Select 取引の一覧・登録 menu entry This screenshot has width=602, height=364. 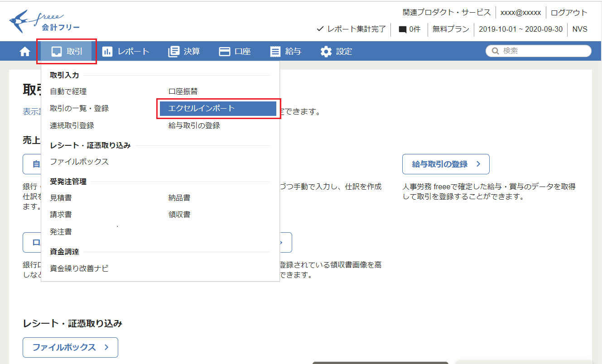pyautogui.click(x=79, y=108)
